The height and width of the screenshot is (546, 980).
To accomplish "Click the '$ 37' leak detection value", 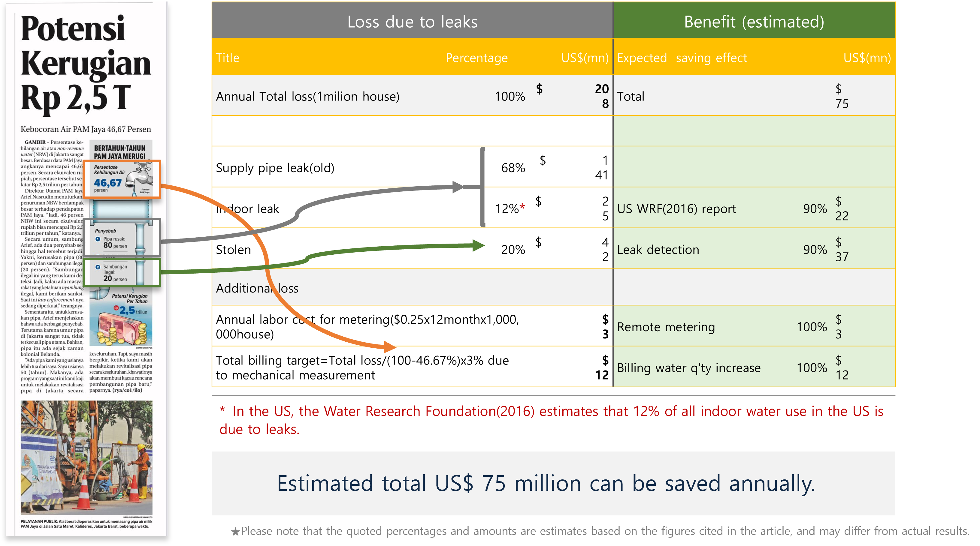I will pos(842,249).
